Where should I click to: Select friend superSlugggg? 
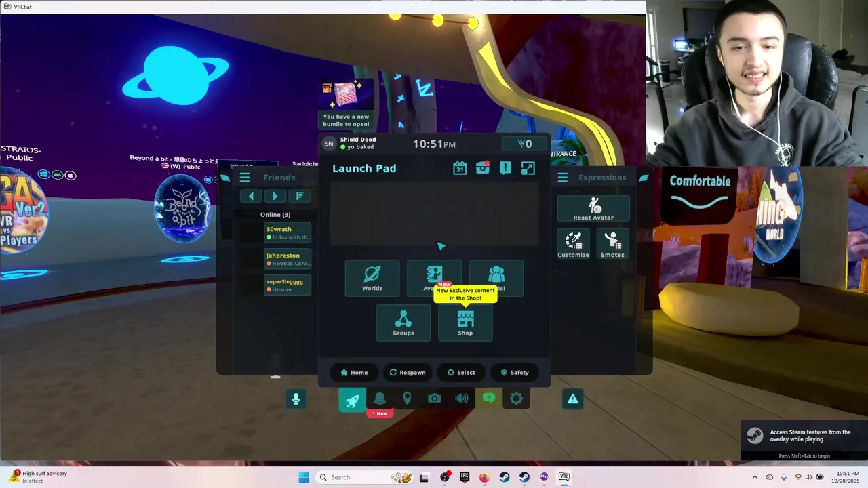288,285
